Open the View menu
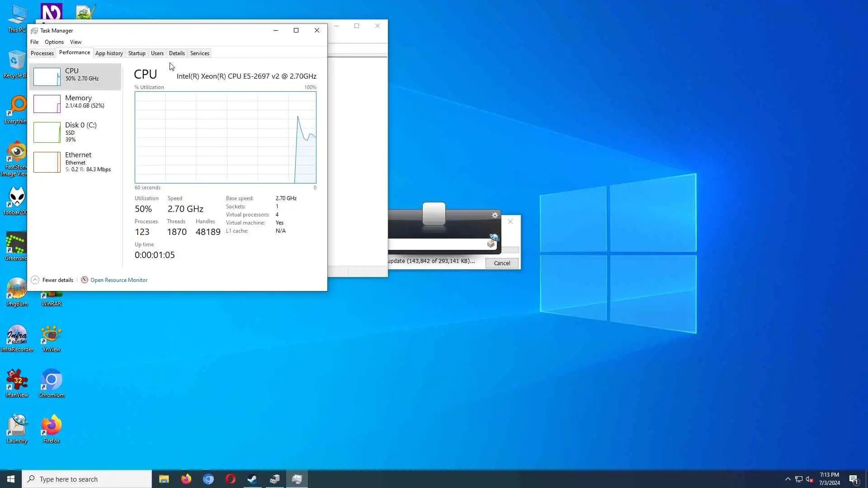Image resolution: width=868 pixels, height=488 pixels. coord(75,42)
